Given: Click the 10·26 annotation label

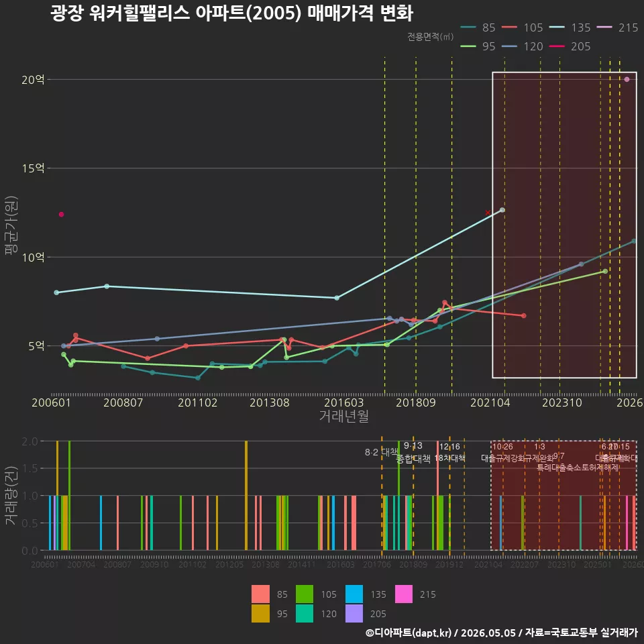Looking at the screenshot, I should [502, 447].
